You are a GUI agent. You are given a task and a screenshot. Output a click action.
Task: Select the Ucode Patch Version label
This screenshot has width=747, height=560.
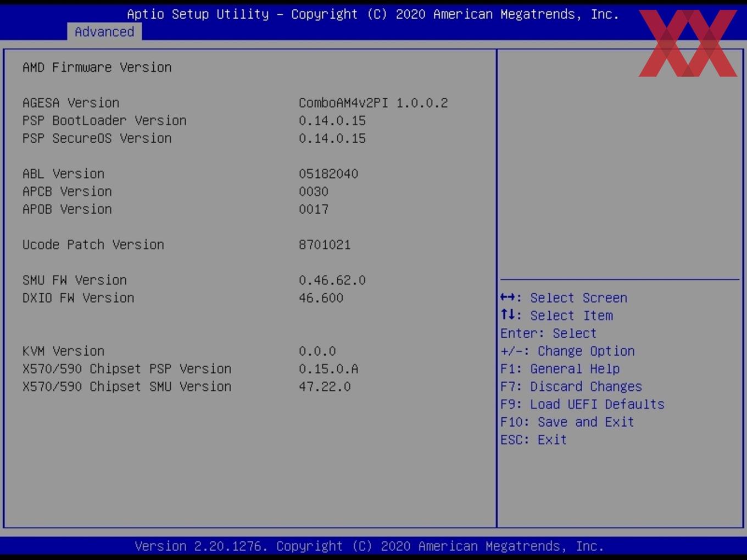(x=93, y=245)
